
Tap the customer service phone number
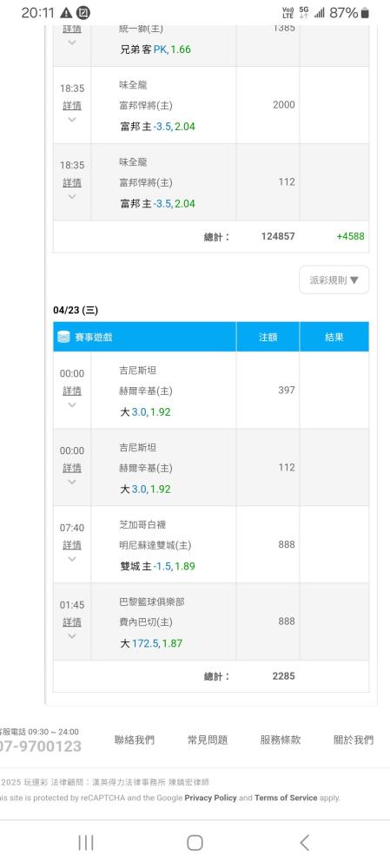point(40,746)
